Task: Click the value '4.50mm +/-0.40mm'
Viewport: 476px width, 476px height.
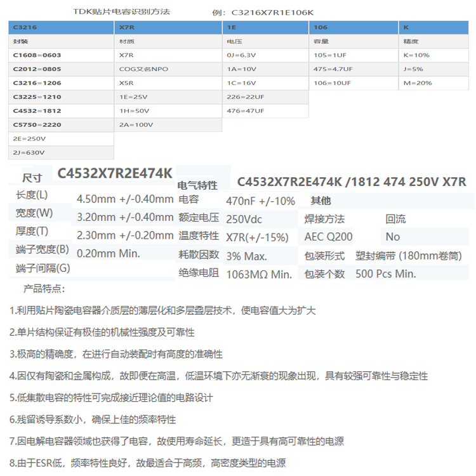Action: [125, 199]
